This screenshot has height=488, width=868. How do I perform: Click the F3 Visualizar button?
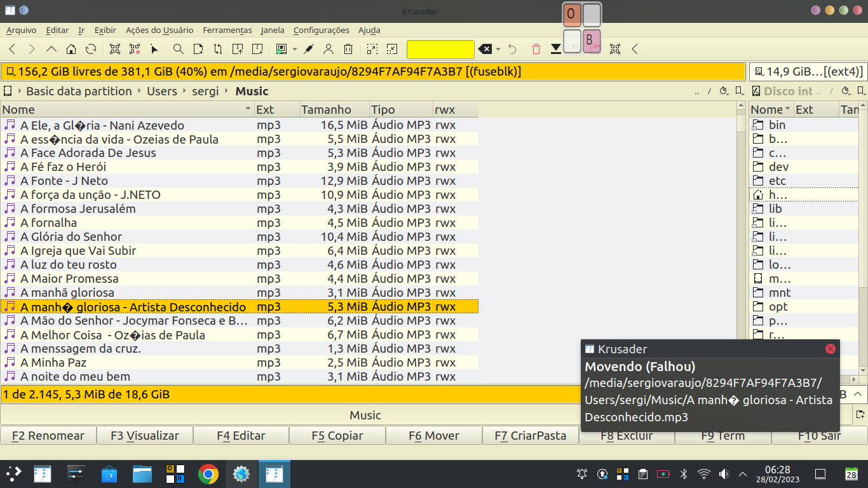(x=144, y=436)
